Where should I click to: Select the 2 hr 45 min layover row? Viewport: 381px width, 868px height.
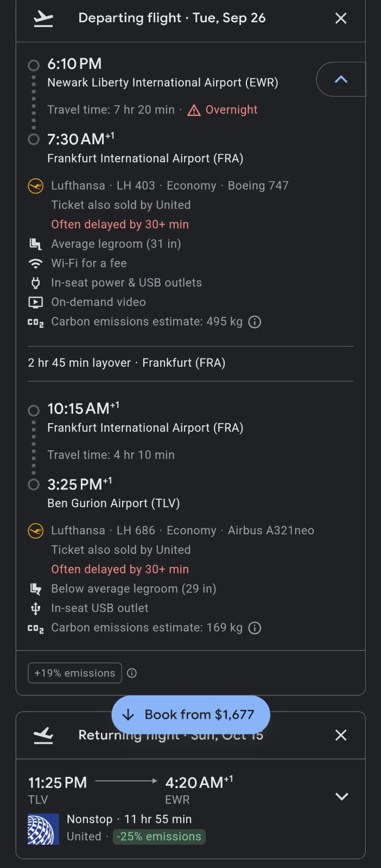tap(190, 363)
